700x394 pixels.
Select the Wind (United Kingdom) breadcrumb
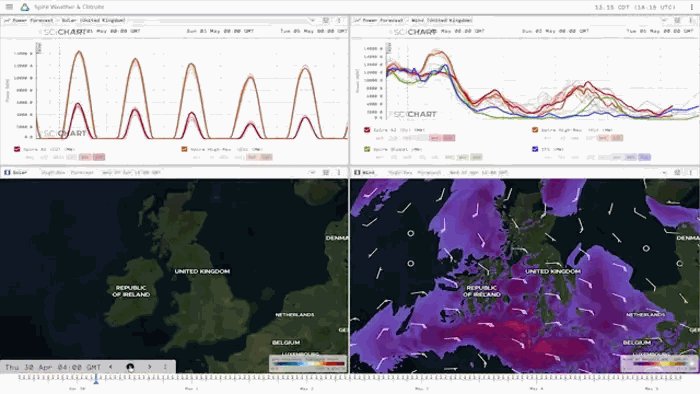pyautogui.click(x=442, y=21)
